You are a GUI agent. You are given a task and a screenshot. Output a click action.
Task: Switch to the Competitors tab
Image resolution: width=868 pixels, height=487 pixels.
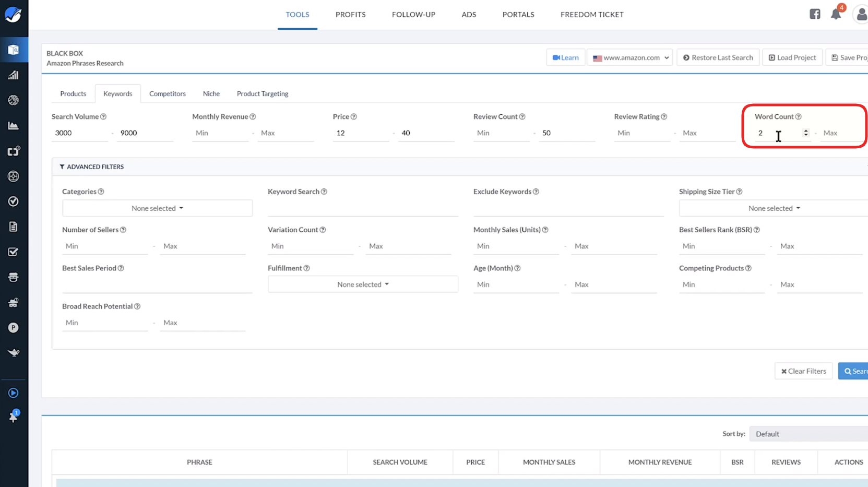click(168, 94)
